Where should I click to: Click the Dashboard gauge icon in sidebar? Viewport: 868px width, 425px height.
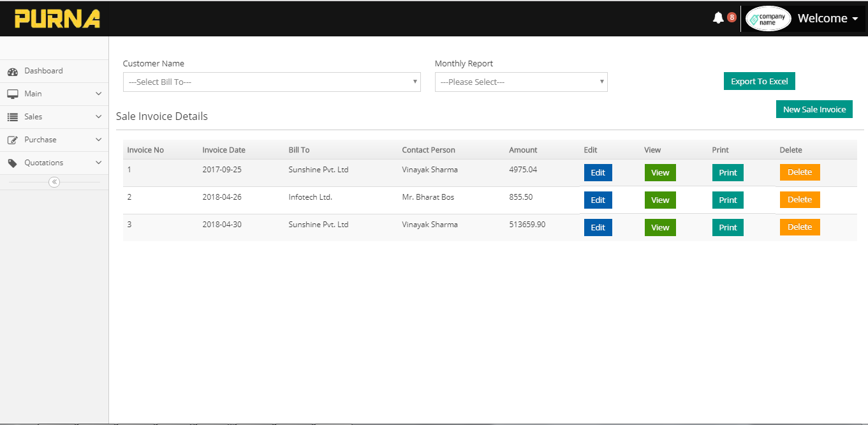pos(12,71)
